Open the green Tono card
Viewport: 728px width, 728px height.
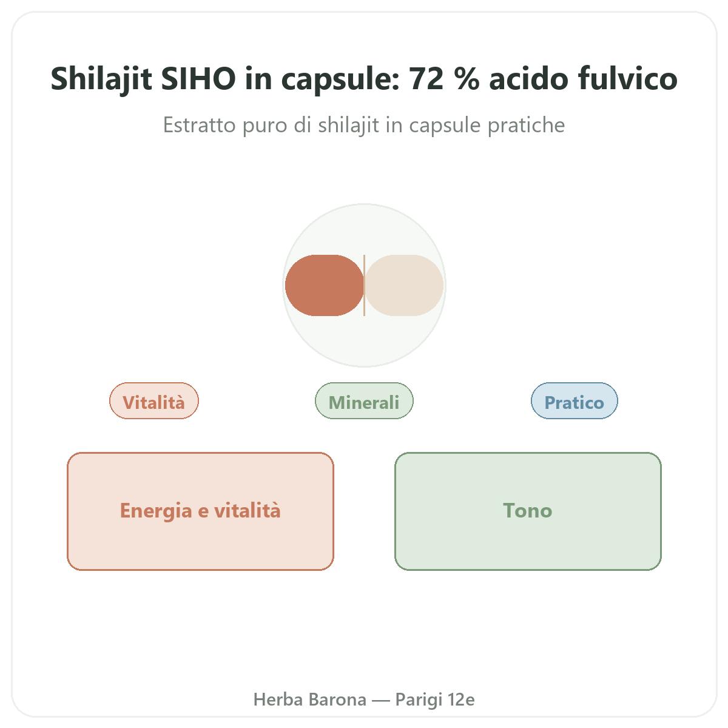[x=528, y=511]
